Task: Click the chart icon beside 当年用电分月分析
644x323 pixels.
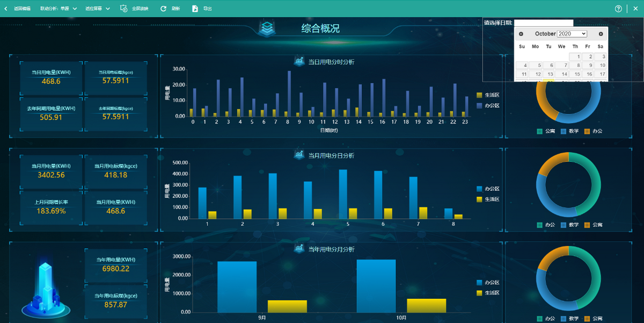Action: coord(298,249)
